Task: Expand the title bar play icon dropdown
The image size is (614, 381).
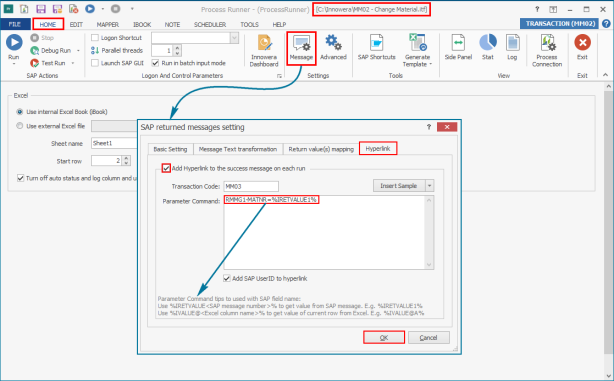Action: click(x=102, y=9)
